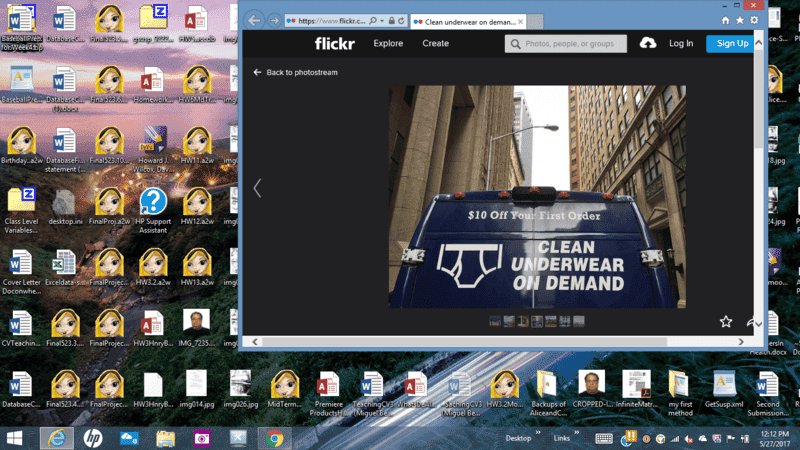Open the browser Home page icon
Image resolution: width=800 pixels, height=450 pixels.
click(726, 20)
